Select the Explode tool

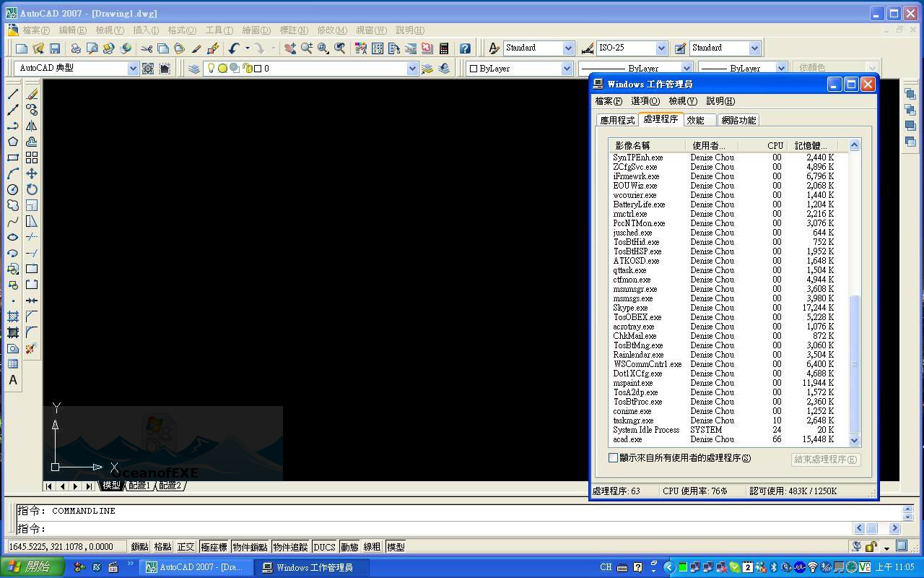tap(30, 348)
